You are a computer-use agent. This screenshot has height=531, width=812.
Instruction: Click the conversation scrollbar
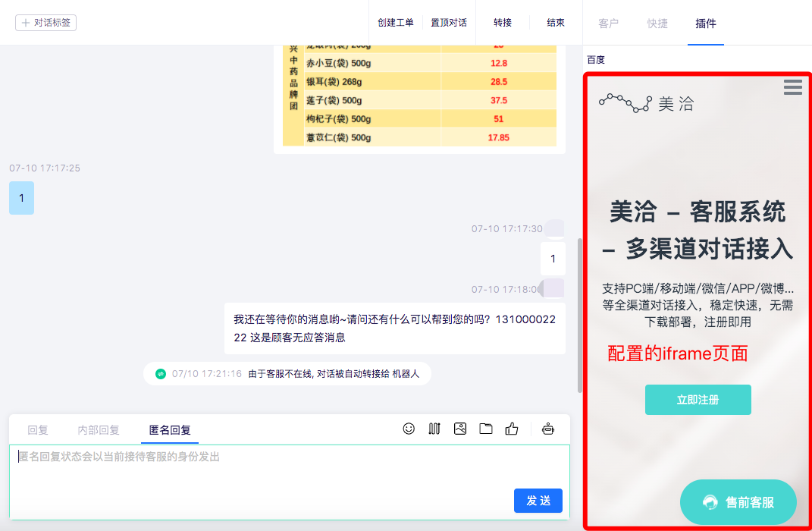pos(579,315)
